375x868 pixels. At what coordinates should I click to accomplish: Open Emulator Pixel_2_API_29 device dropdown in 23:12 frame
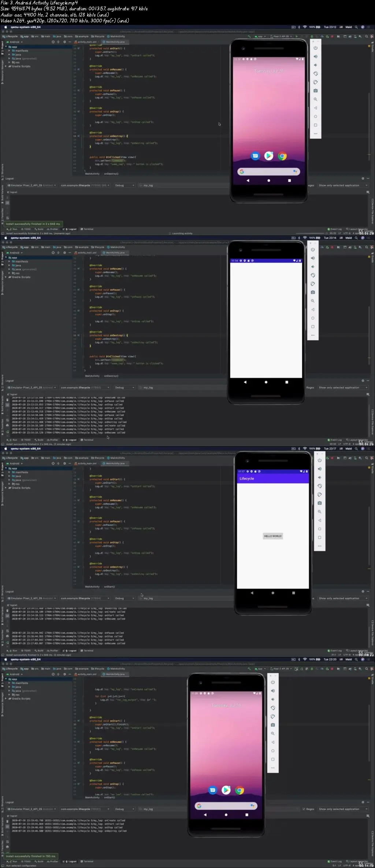[x=31, y=185]
